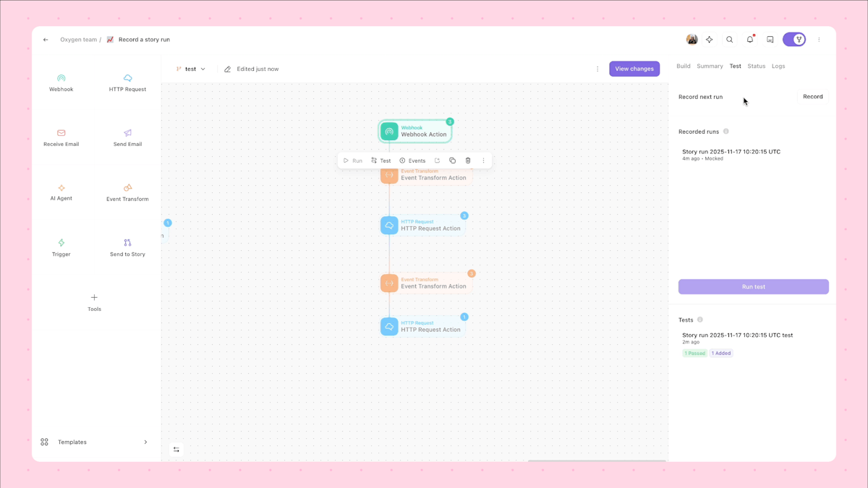The image size is (868, 488).
Task: Select the Receive Email tool
Action: [61, 138]
